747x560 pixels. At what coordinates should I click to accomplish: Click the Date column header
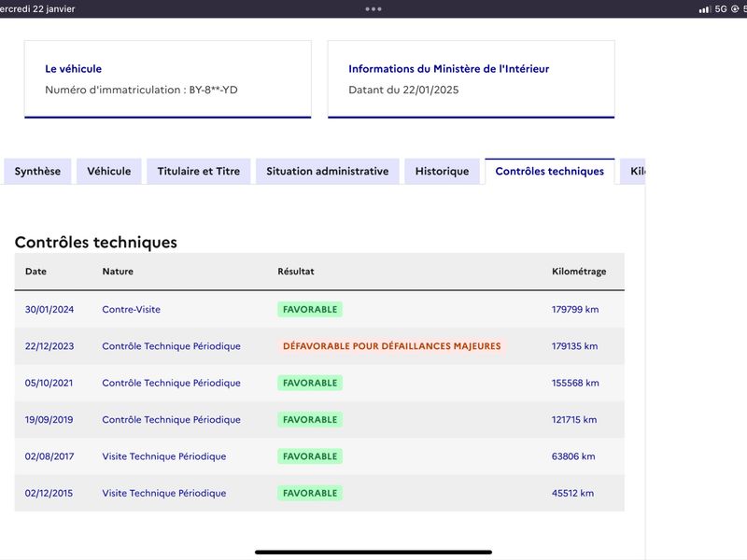click(35, 272)
